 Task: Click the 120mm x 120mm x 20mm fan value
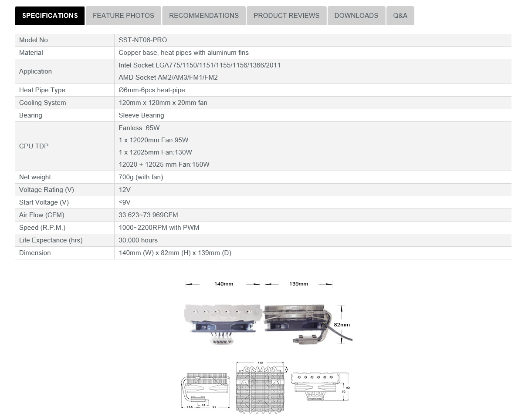[x=163, y=103]
